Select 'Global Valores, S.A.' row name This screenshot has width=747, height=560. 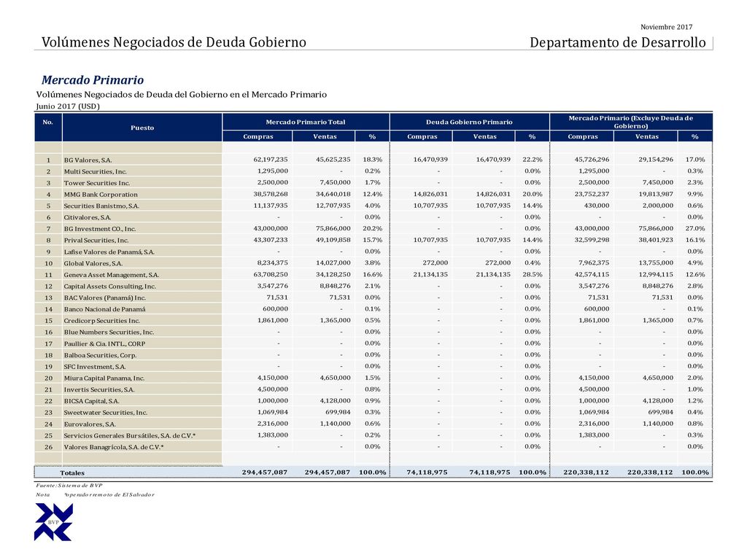pos(93,263)
